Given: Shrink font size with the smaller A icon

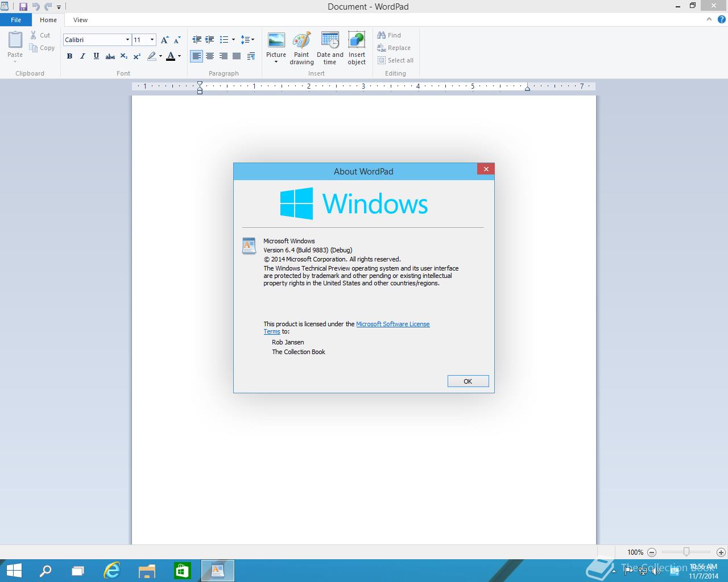Looking at the screenshot, I should click(x=177, y=40).
